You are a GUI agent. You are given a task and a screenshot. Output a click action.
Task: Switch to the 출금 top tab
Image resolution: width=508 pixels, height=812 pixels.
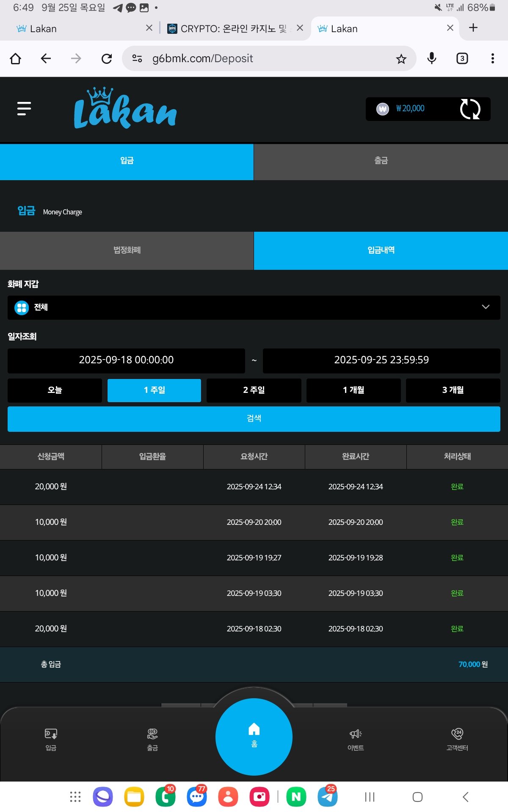click(381, 161)
